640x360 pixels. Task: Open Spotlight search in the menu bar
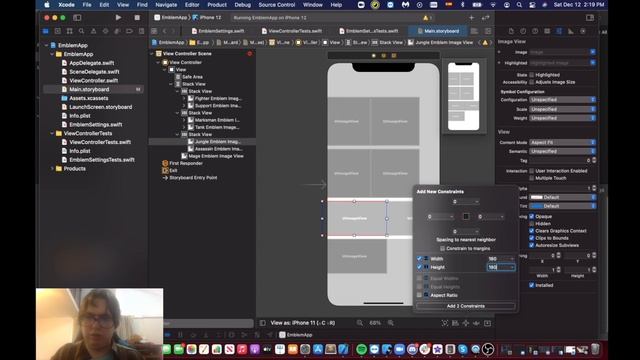pyautogui.click(x=519, y=5)
